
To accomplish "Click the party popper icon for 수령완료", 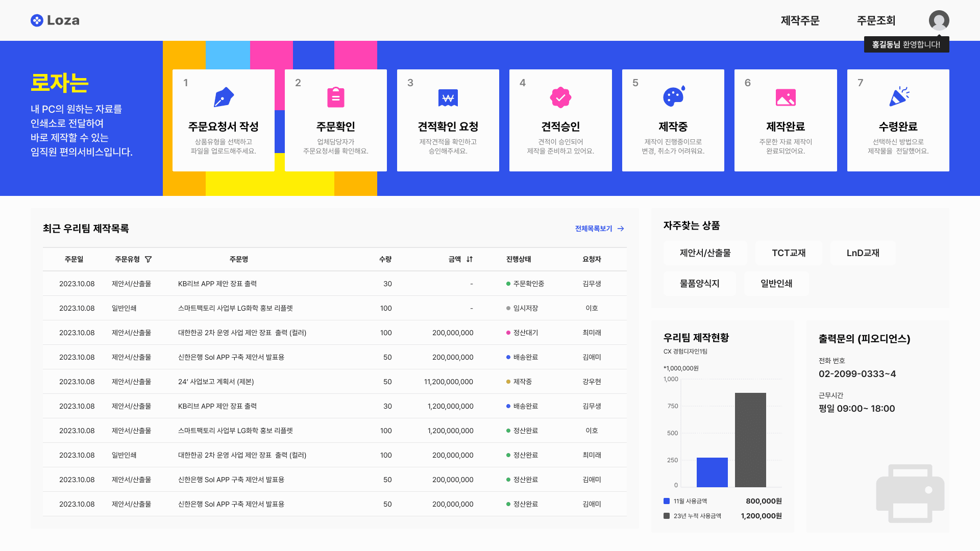I will (899, 96).
